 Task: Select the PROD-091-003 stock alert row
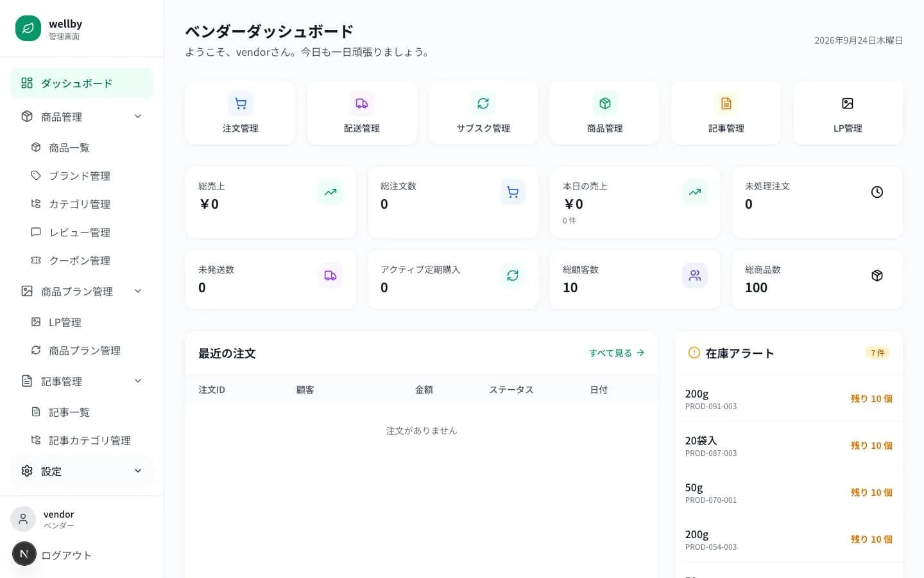(x=789, y=399)
